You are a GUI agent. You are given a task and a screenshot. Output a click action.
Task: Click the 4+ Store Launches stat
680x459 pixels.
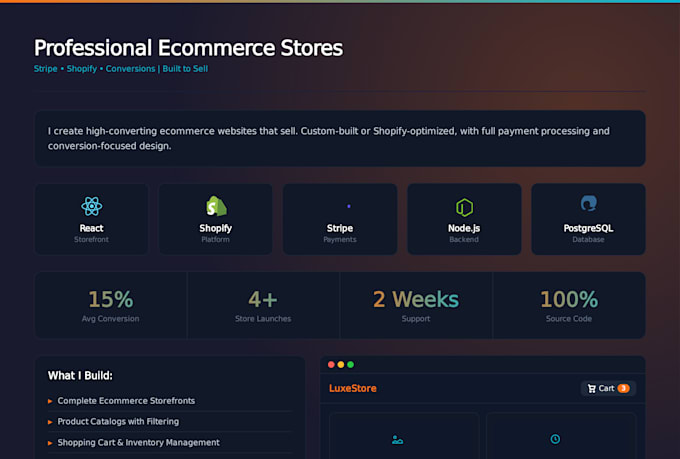pos(263,305)
